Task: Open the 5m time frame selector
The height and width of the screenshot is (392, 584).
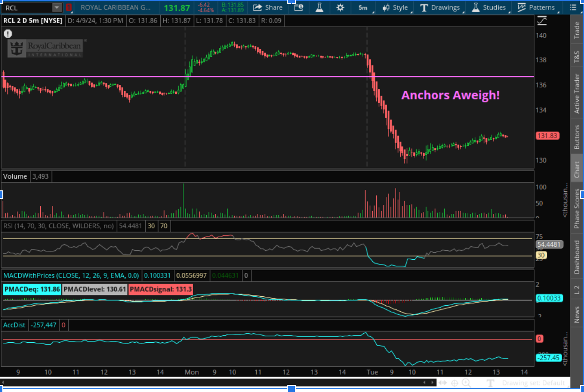Action: pos(363,8)
